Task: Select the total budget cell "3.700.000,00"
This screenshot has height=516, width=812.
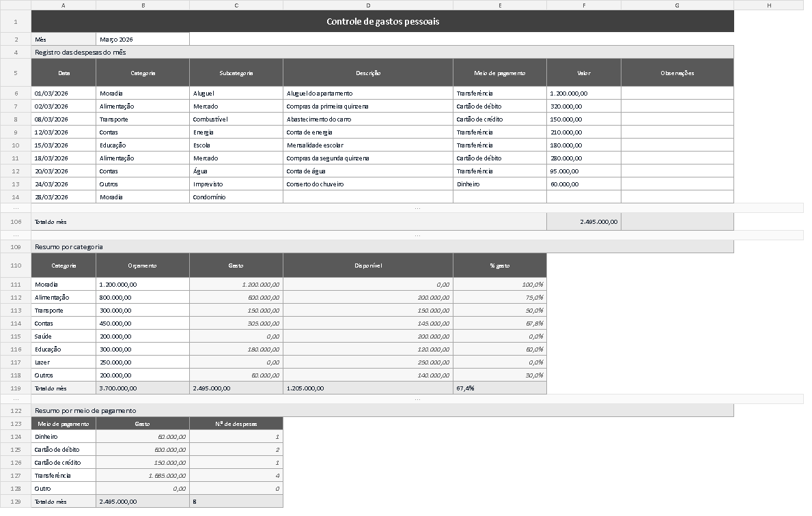Action: 143,388
